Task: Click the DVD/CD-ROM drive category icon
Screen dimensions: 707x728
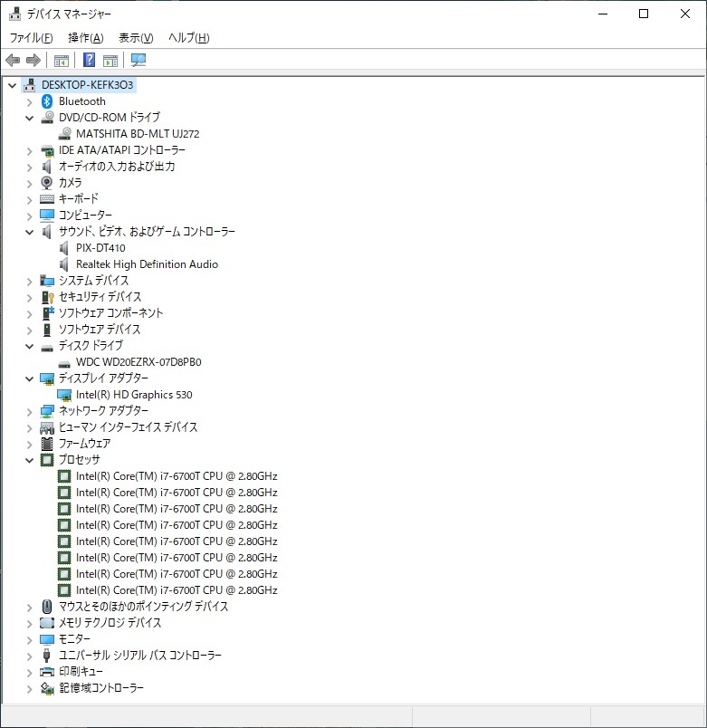Action: point(47,118)
